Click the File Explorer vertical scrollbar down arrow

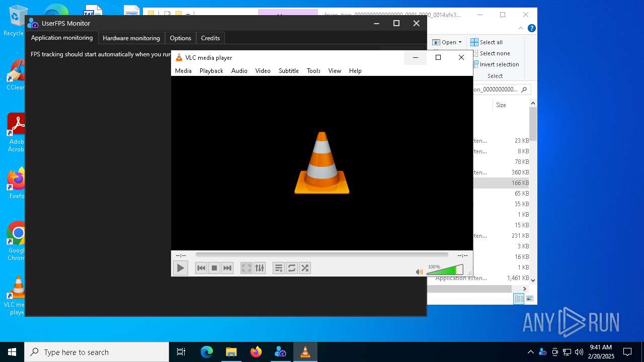tap(533, 281)
